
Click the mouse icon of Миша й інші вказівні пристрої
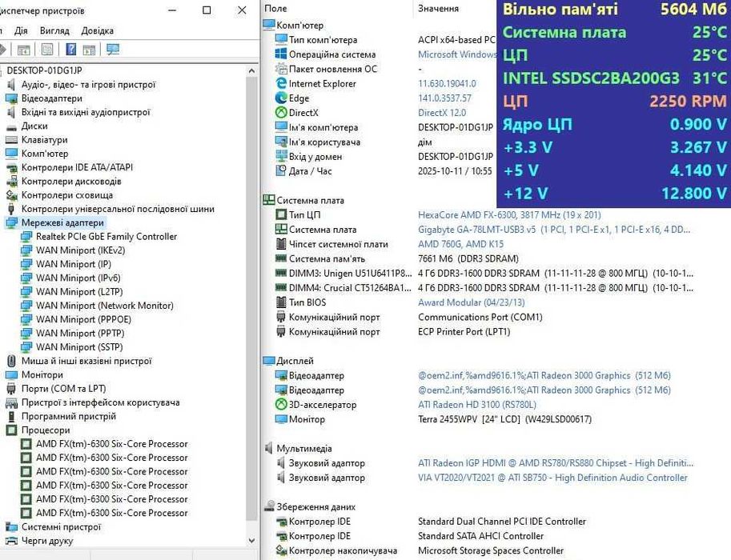[11, 361]
